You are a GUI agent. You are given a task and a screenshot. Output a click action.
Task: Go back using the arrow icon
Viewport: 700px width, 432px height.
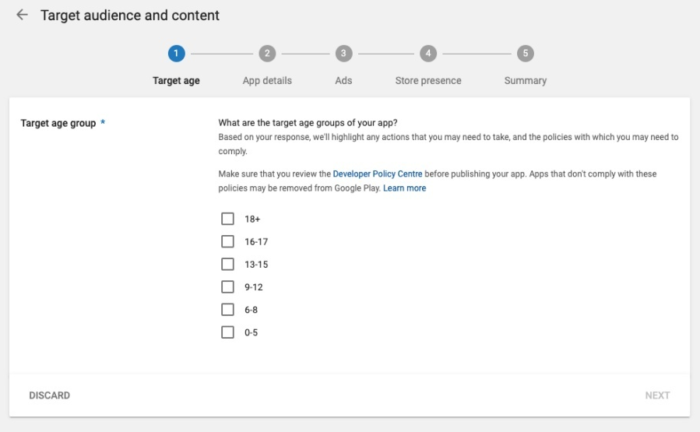(22, 15)
